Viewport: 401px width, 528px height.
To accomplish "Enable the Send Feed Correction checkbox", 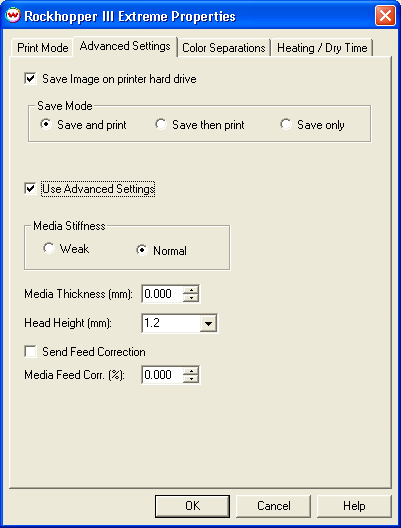I will (30, 352).
